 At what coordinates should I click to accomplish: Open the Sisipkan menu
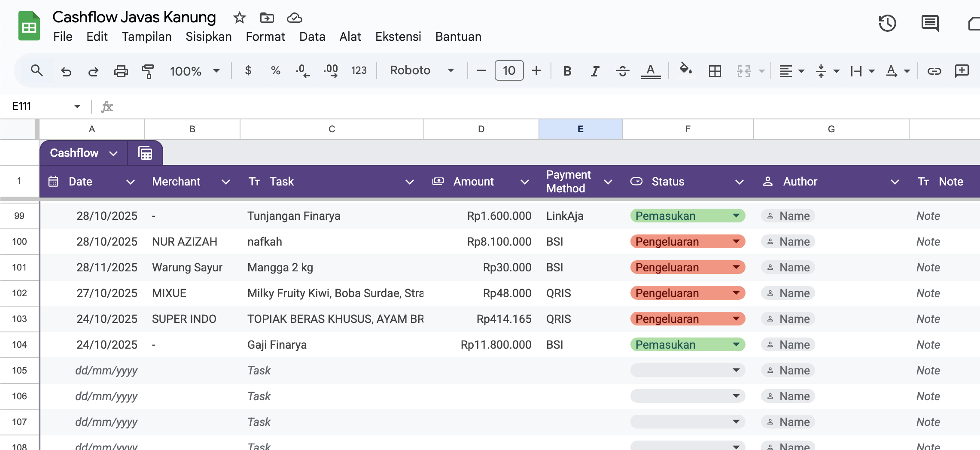pyautogui.click(x=208, y=36)
